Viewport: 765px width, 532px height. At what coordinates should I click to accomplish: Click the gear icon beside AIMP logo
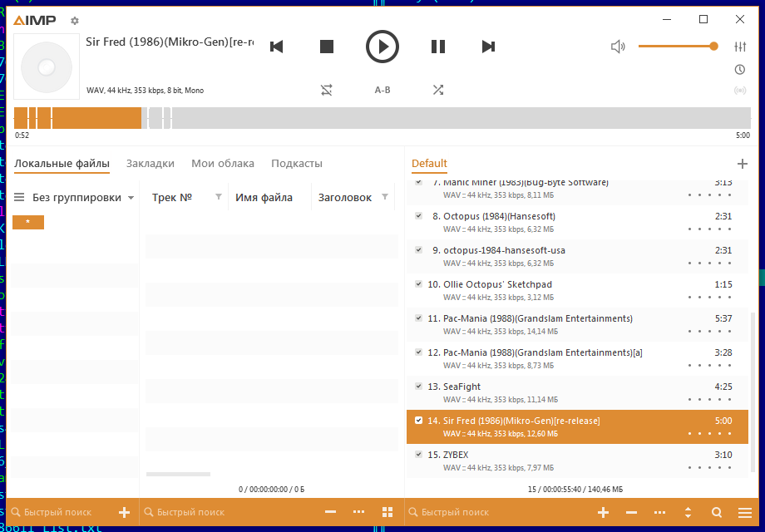coord(75,21)
